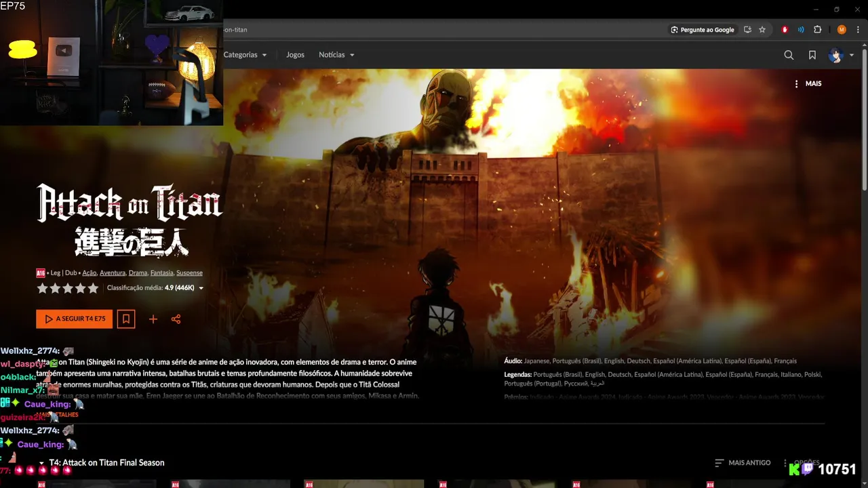Open the Drama genre link

(x=138, y=272)
